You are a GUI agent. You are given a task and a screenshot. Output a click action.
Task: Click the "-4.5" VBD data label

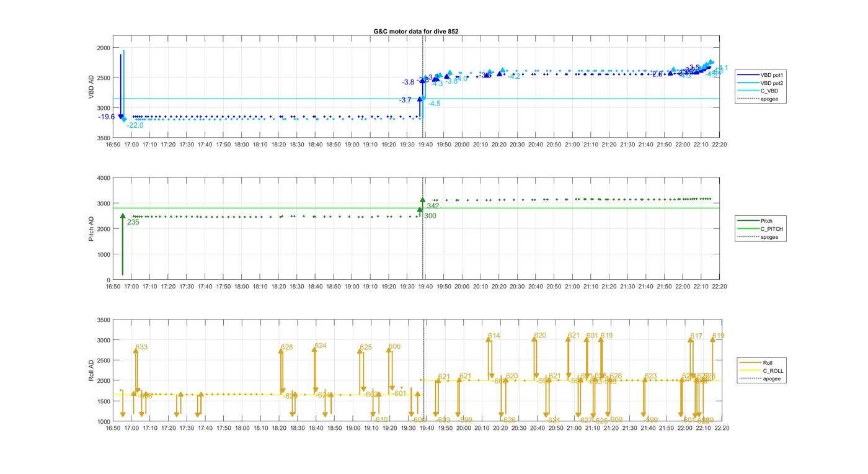point(434,104)
